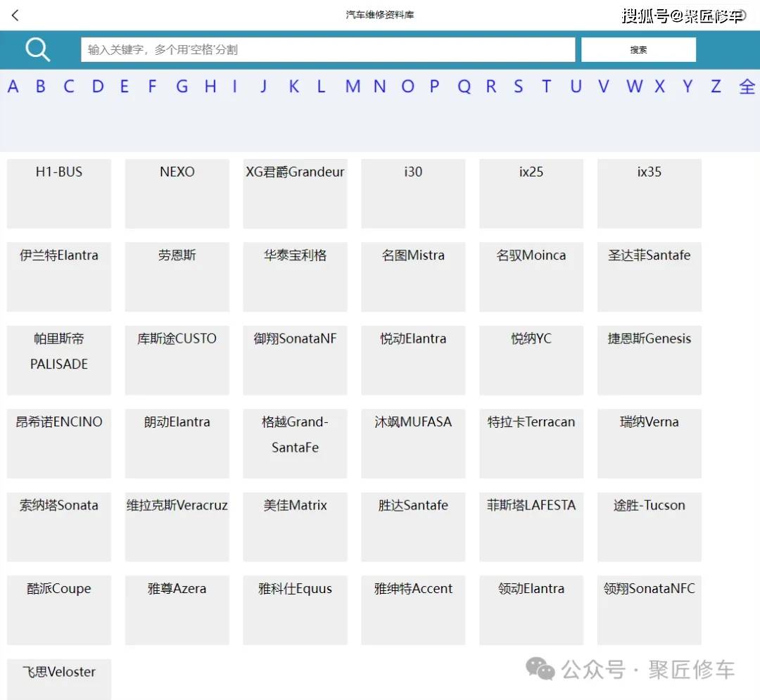Filter by letter Y
Viewport: 760px width, 700px height.
[x=688, y=87]
